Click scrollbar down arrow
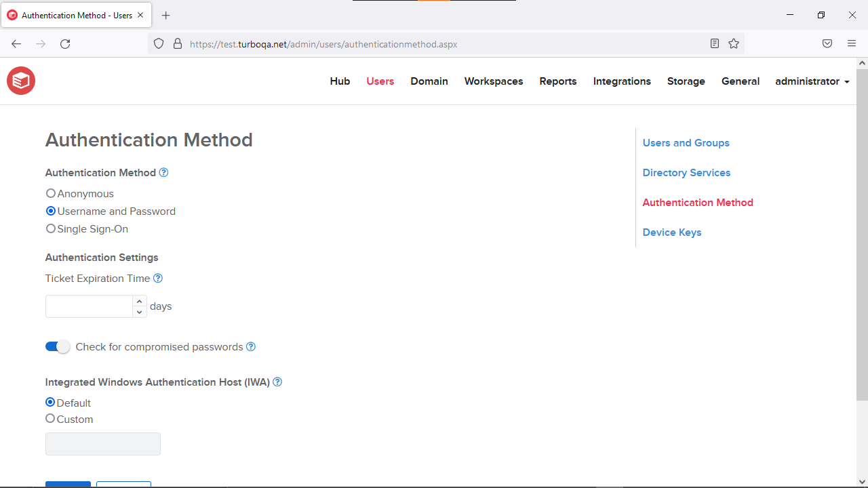Screen dimensions: 868x488 tap(862, 482)
